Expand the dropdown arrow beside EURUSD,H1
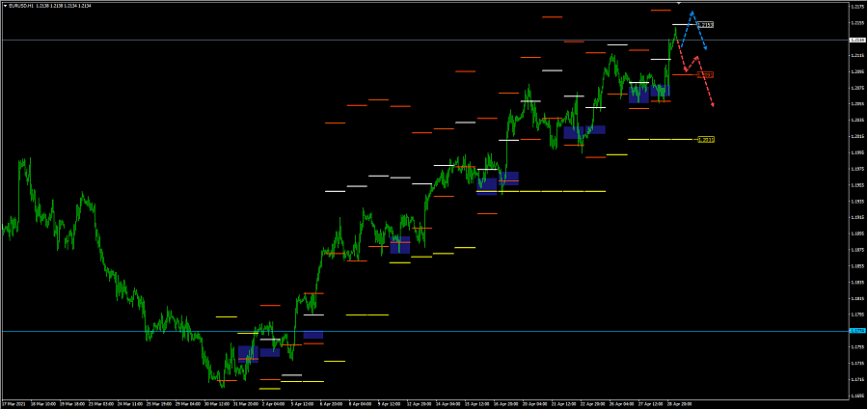 (x=6, y=6)
